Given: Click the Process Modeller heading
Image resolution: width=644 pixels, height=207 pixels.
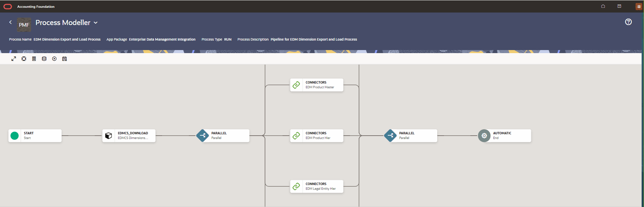Looking at the screenshot, I should pos(63,23).
